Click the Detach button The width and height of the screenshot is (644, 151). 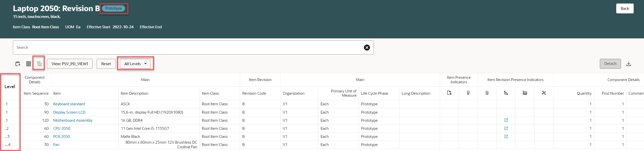610,64
